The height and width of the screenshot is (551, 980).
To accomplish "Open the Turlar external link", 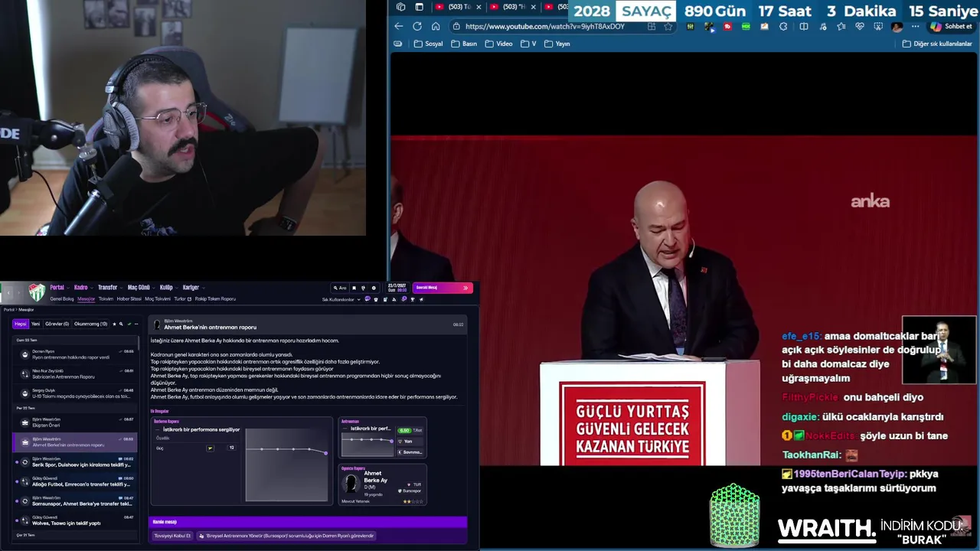I will click(x=182, y=299).
